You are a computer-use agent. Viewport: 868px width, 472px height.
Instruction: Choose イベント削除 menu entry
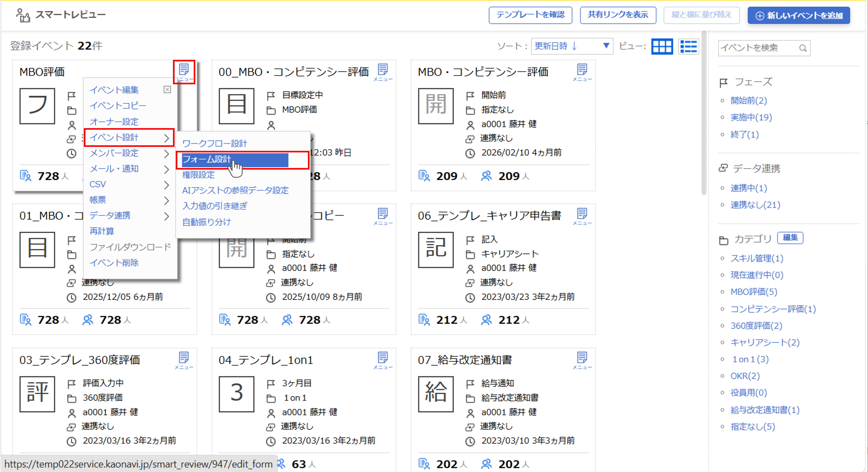pyautogui.click(x=114, y=263)
